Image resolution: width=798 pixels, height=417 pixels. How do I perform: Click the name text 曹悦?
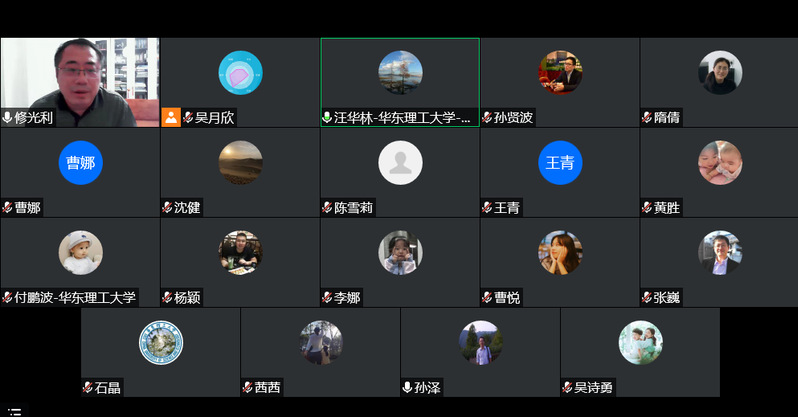tap(507, 297)
